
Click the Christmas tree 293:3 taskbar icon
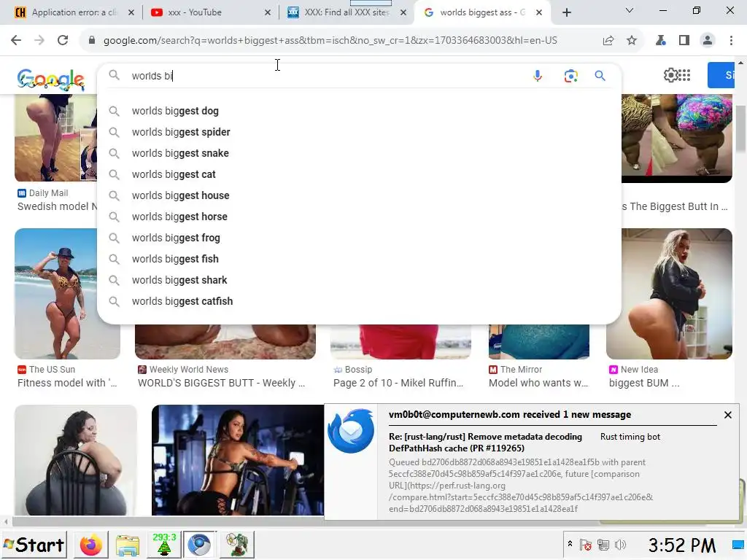tap(164, 545)
